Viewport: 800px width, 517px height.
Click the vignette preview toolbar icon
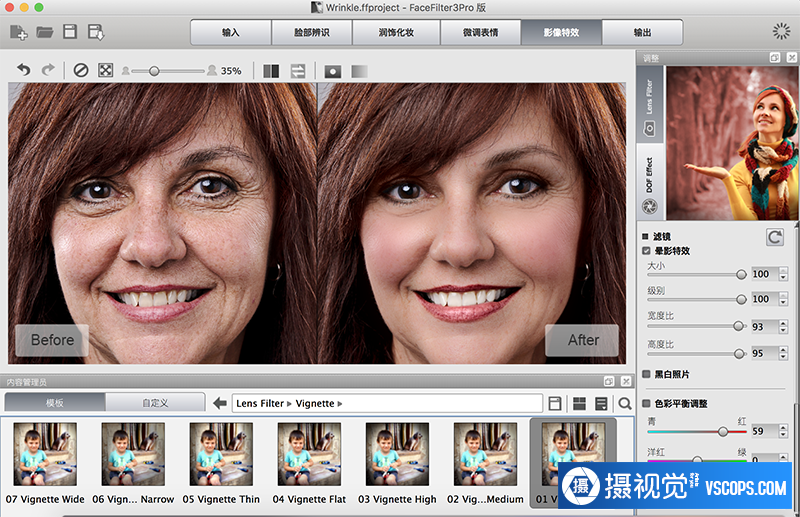(x=333, y=71)
